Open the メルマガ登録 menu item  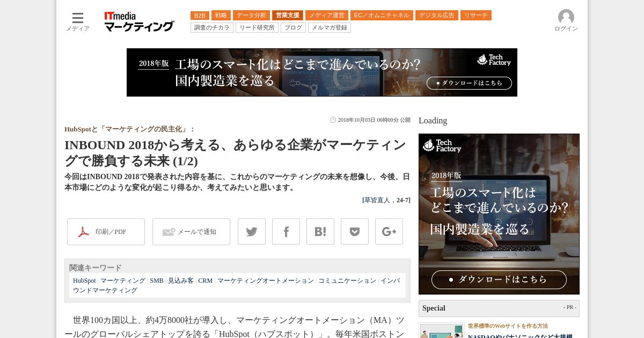pos(330,27)
